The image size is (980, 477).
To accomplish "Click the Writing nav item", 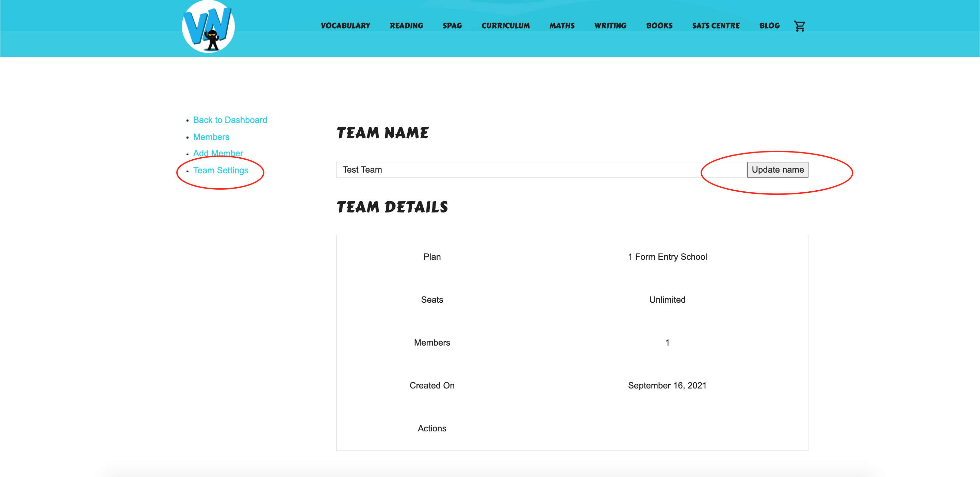I will coord(610,26).
